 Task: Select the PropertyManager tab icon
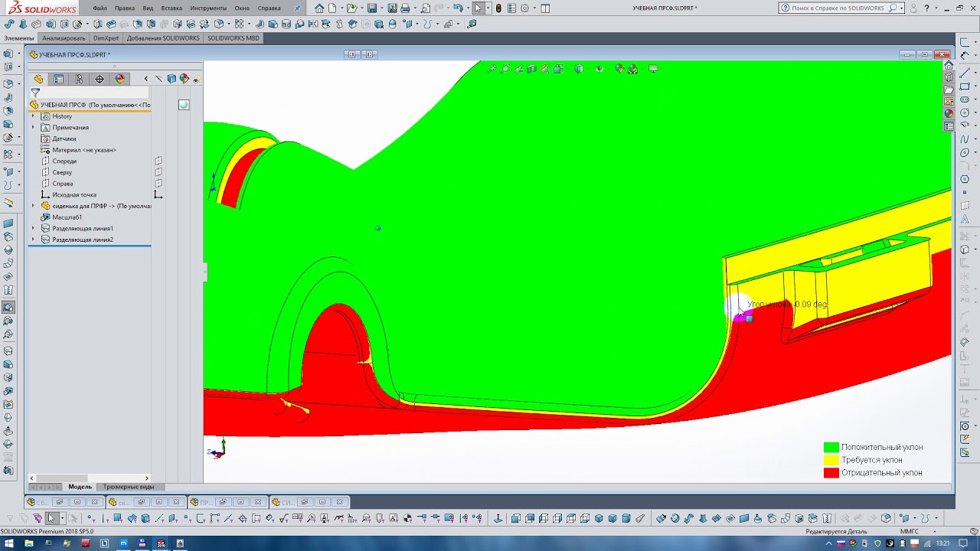pos(59,79)
